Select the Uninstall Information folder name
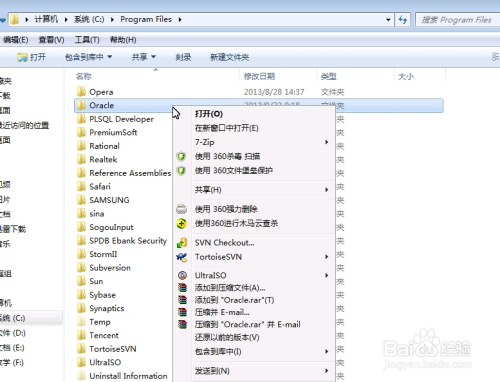Viewport: 500px width, 382px height. (128, 376)
